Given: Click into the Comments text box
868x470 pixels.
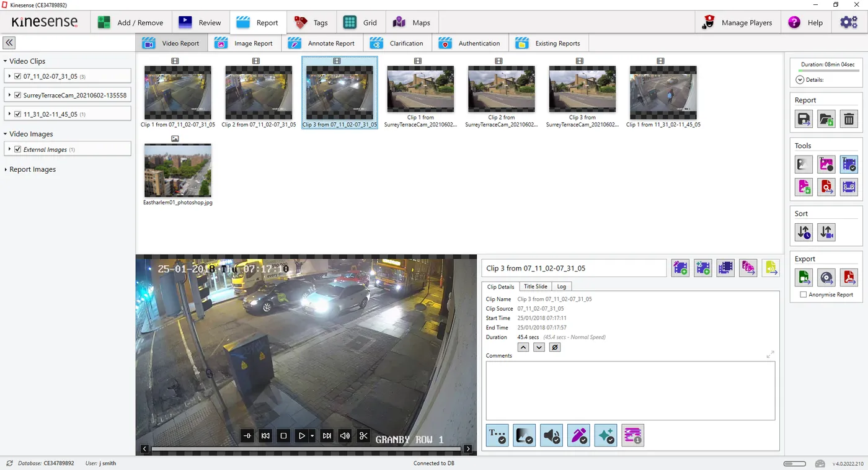Looking at the screenshot, I should [631, 391].
